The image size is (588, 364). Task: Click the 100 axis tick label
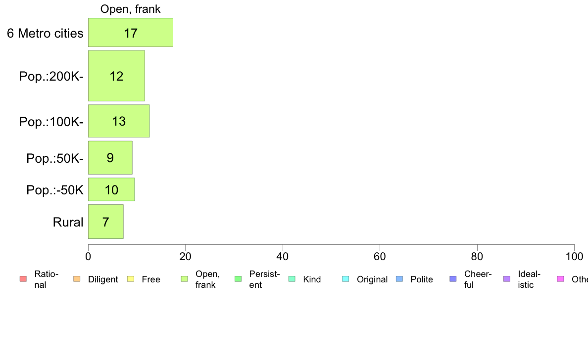click(574, 256)
